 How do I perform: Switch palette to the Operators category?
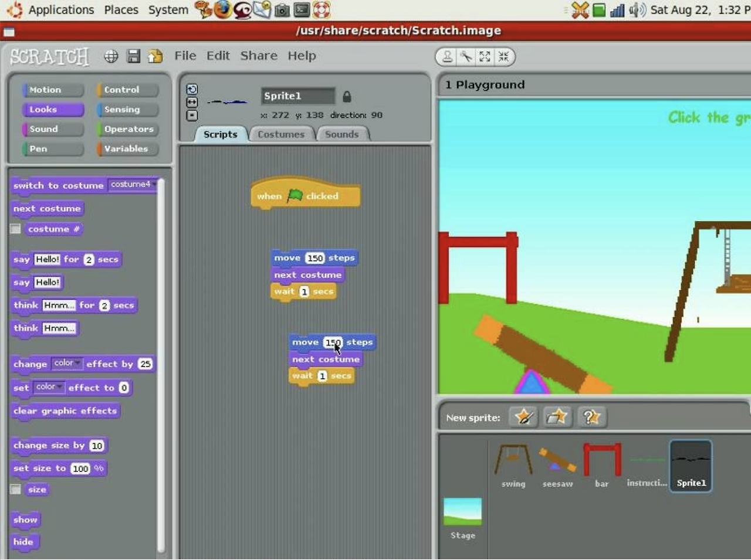click(x=128, y=129)
